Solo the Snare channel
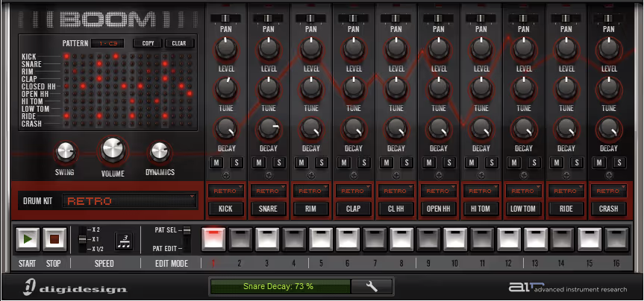The width and height of the screenshot is (644, 301). (x=278, y=162)
